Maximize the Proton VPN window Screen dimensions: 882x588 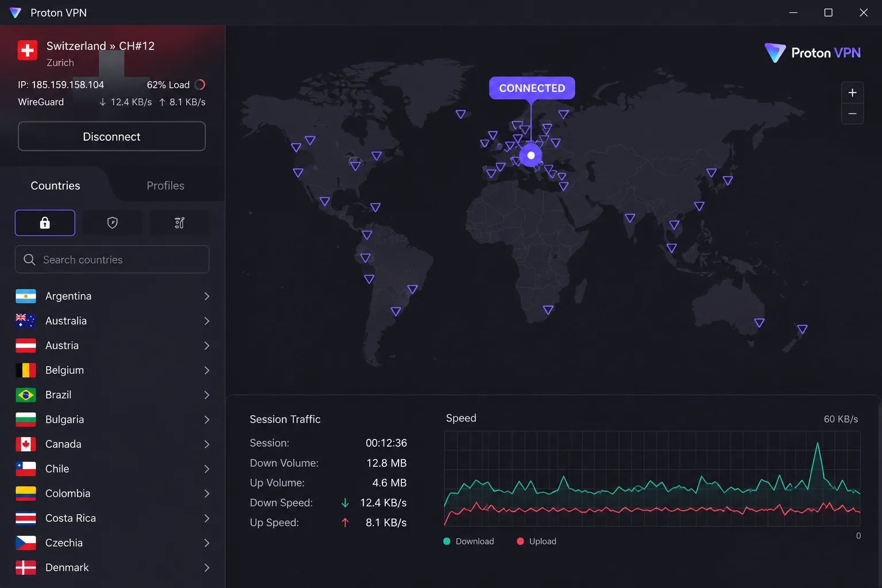829,13
